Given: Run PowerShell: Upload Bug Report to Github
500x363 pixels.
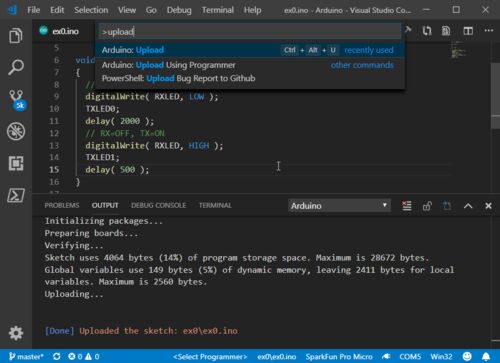Looking at the screenshot, I should (x=250, y=78).
